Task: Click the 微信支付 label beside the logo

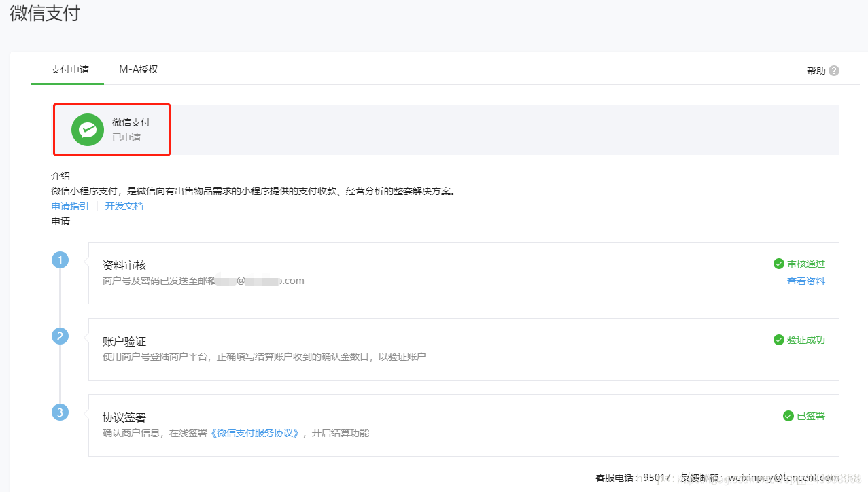Action: (131, 122)
